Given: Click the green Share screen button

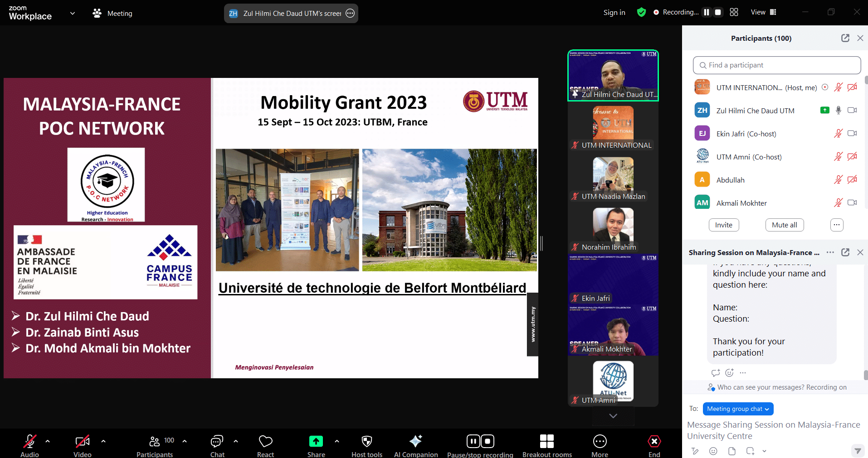Looking at the screenshot, I should point(316,441).
